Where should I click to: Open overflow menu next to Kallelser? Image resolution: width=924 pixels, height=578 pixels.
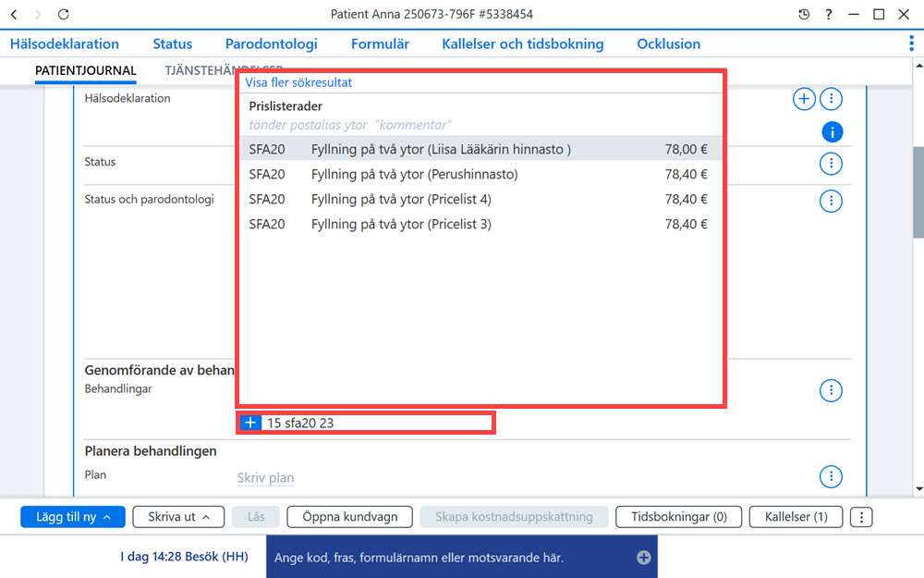coord(861,517)
